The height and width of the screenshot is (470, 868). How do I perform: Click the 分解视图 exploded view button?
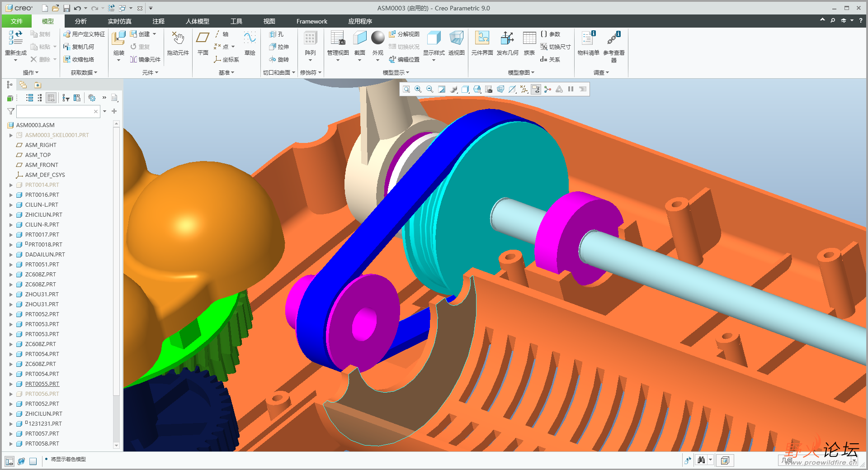click(404, 34)
